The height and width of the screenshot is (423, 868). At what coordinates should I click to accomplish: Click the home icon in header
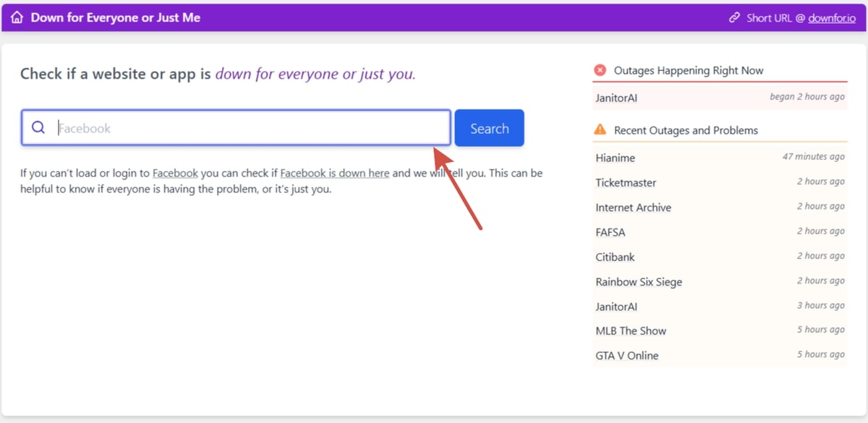(17, 17)
